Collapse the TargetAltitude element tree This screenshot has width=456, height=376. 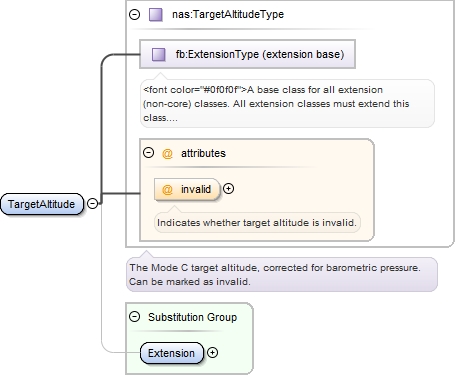(92, 203)
